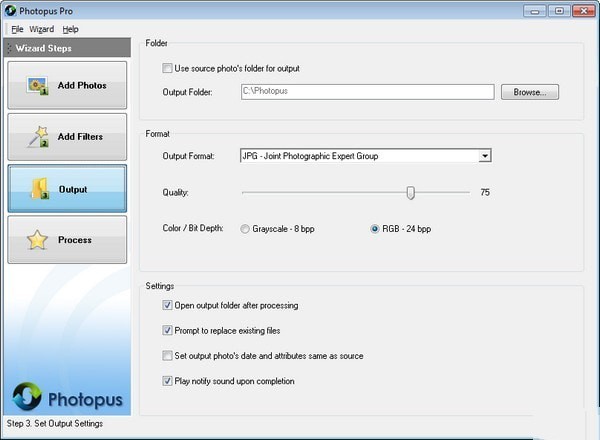Uncheck Open output folder after processing

pyautogui.click(x=167, y=305)
